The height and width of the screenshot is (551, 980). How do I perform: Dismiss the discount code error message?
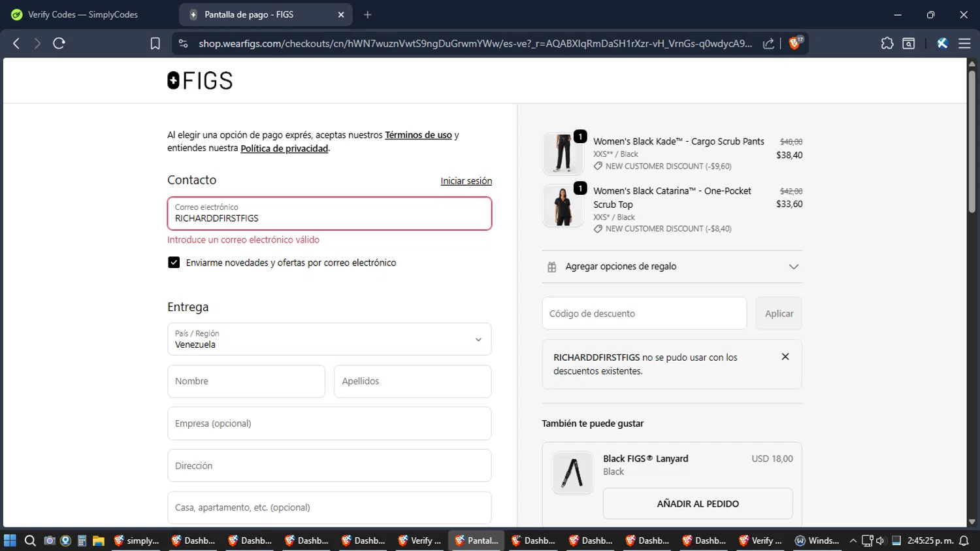click(x=785, y=357)
